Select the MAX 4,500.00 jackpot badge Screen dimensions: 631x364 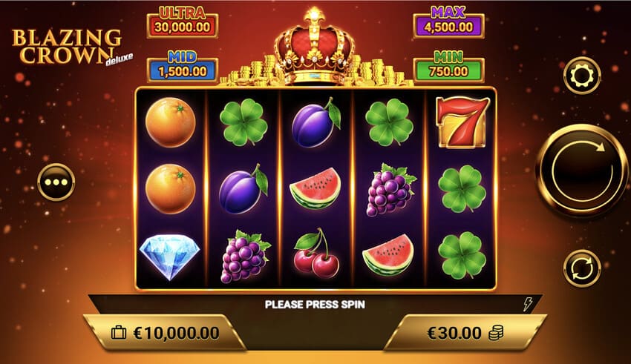coord(448,22)
